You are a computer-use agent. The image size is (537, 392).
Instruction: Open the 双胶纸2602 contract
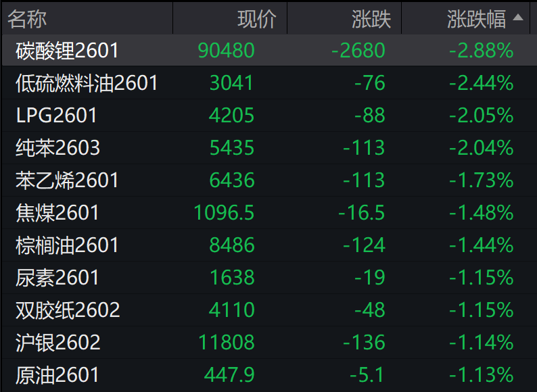68,310
